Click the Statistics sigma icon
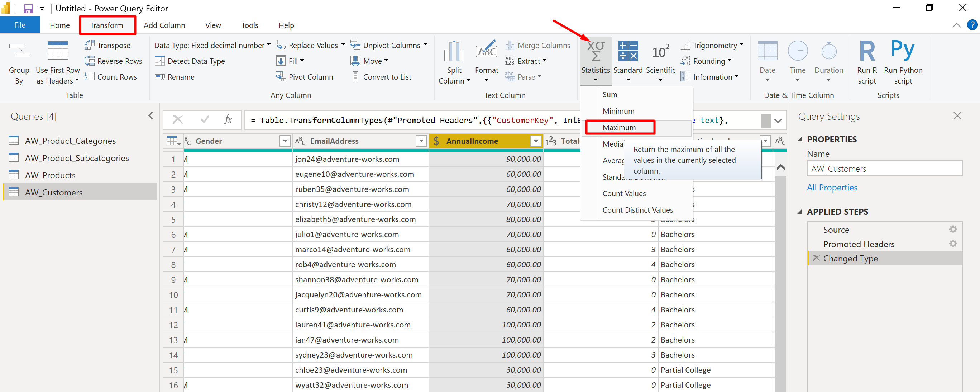 pos(596,51)
